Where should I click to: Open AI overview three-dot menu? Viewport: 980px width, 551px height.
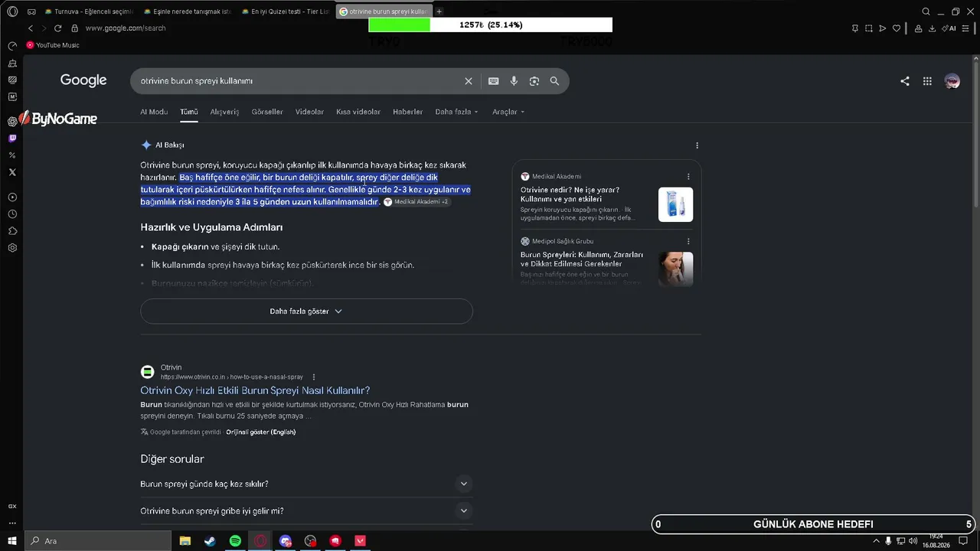coord(697,145)
